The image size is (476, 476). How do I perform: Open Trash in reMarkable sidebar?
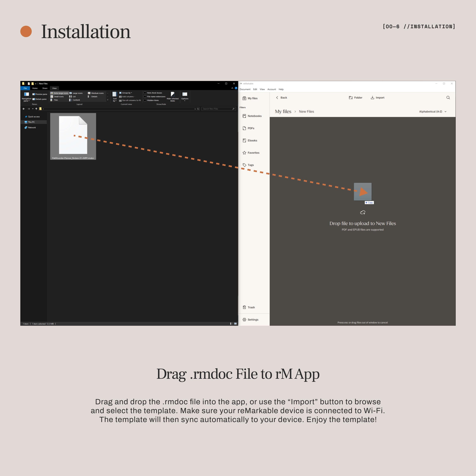click(249, 307)
